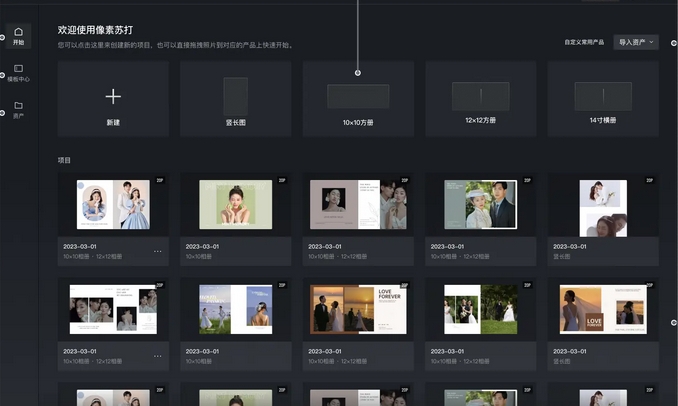Select the 14寸横册 landscape album preset
Image resolution: width=678 pixels, height=406 pixels.
coord(603,97)
